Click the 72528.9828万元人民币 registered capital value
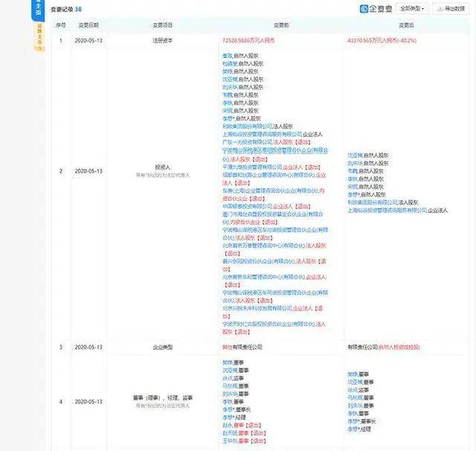 [248, 40]
